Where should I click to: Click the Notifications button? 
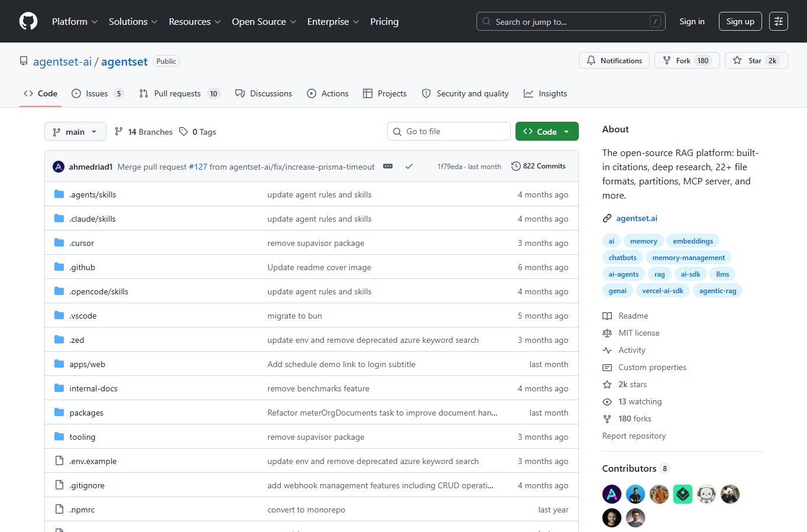[614, 60]
